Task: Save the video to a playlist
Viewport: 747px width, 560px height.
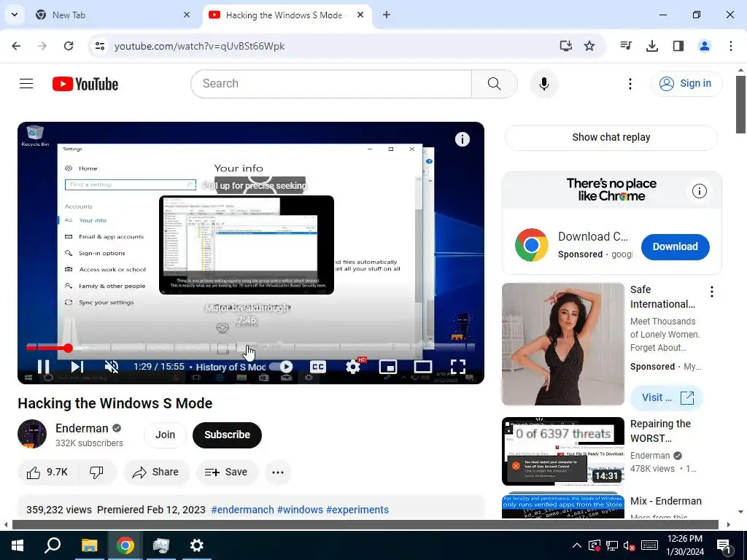Action: pyautogui.click(x=226, y=472)
